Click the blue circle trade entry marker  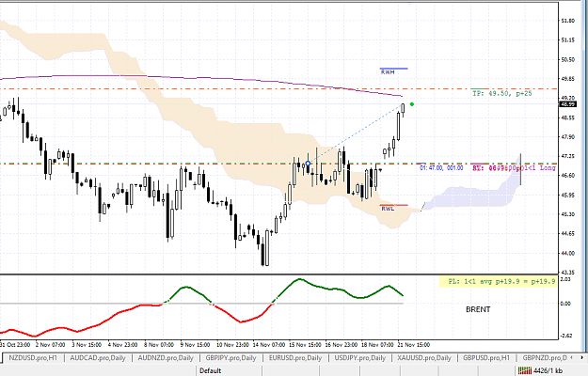[x=308, y=164]
